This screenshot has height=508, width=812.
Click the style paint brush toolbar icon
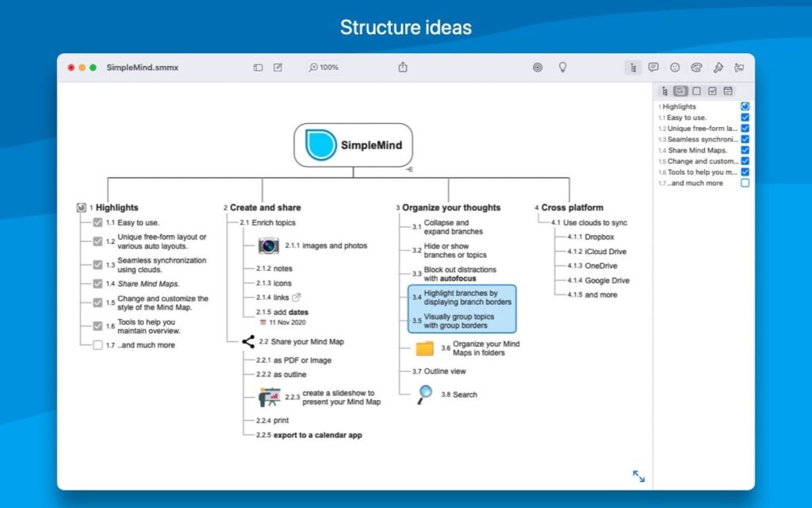coord(719,67)
